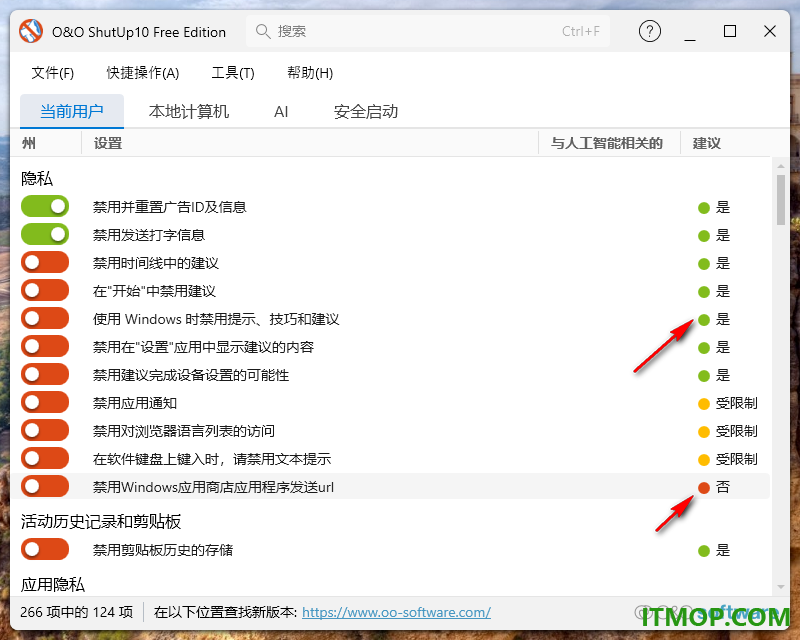Toggle 在软件键盘上键入时，请禁用文本提示 switch

tap(45, 458)
